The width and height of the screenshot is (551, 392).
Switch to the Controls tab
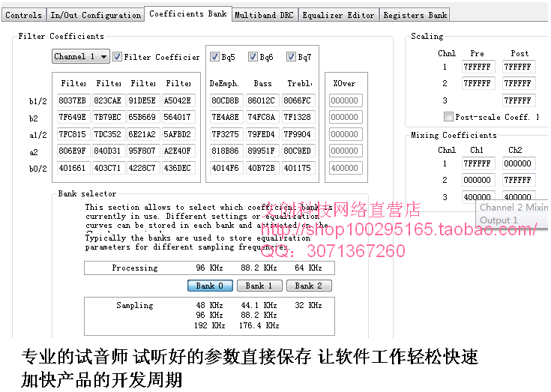[23, 15]
